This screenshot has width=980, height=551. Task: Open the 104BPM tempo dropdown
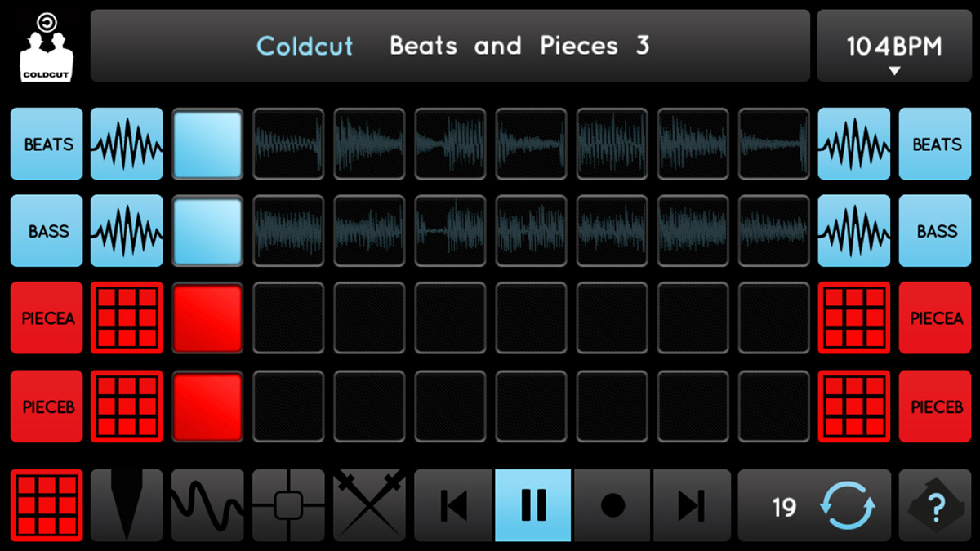(x=894, y=46)
